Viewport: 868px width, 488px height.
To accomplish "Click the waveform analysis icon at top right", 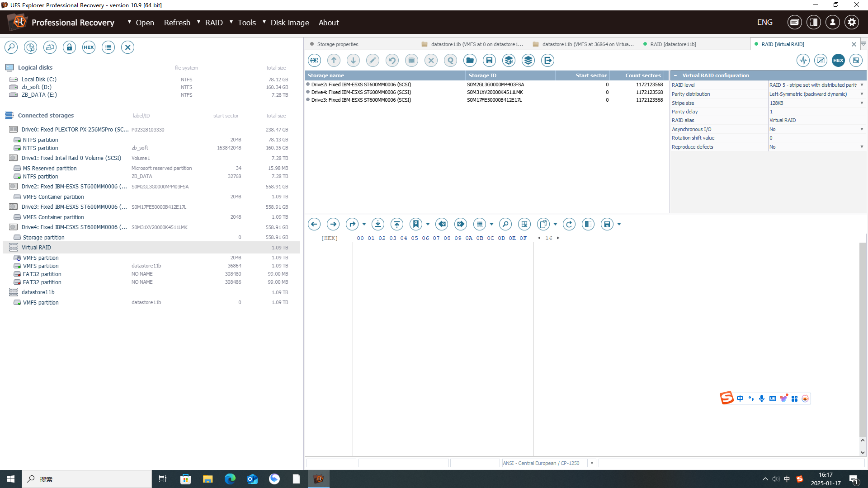I will point(803,60).
